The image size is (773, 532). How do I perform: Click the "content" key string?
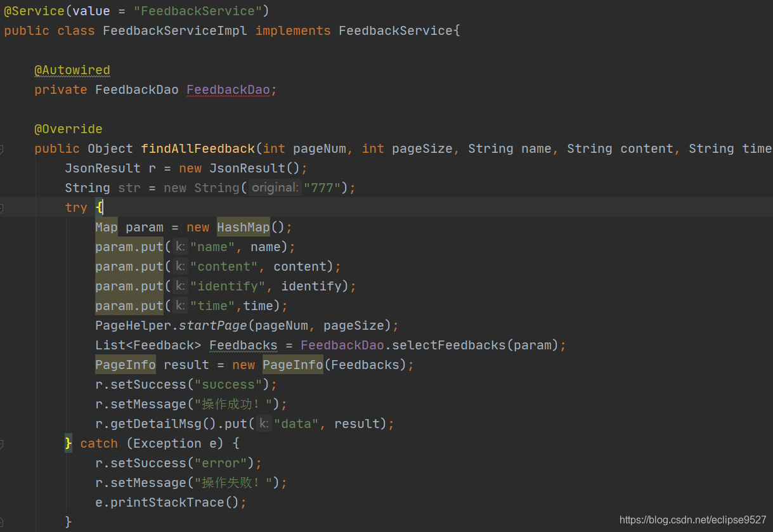tap(224, 266)
